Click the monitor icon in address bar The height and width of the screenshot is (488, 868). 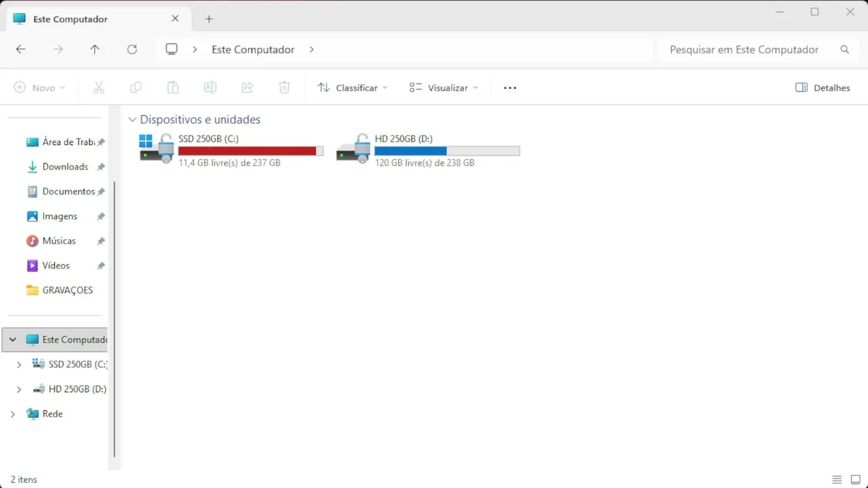click(172, 49)
